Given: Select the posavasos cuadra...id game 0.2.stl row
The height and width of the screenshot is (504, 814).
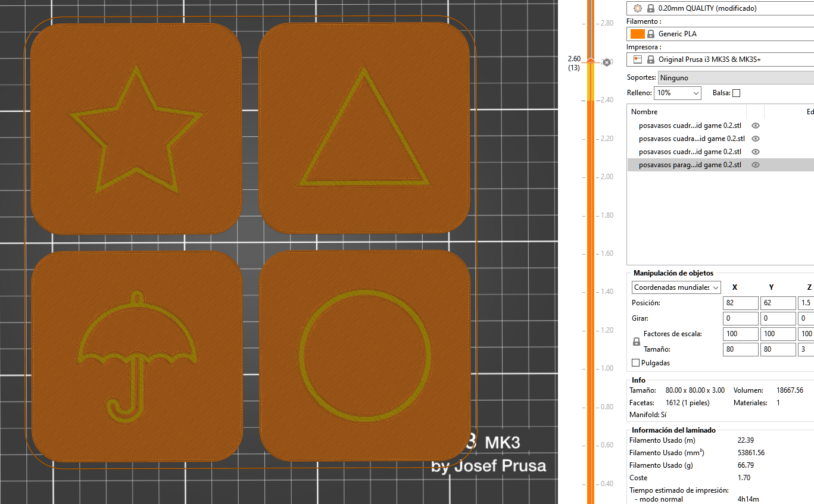Looking at the screenshot, I should click(x=721, y=139).
